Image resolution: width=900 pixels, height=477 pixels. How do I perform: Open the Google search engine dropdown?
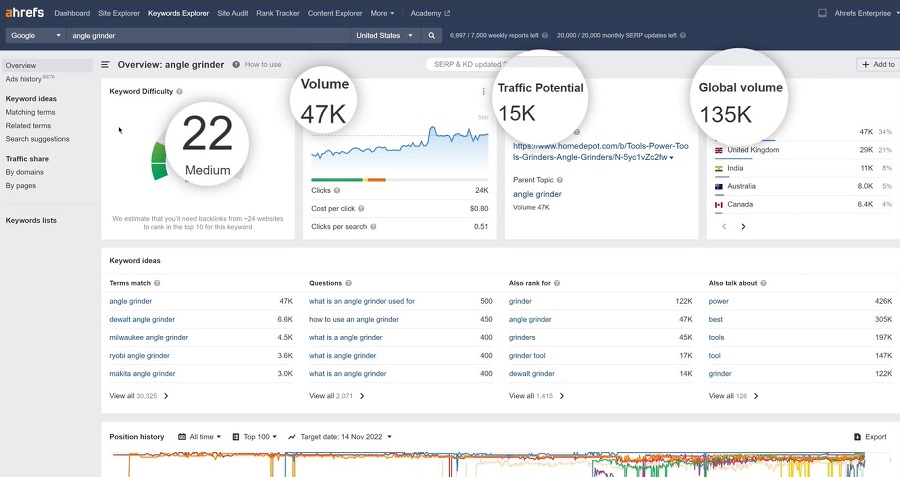click(35, 36)
